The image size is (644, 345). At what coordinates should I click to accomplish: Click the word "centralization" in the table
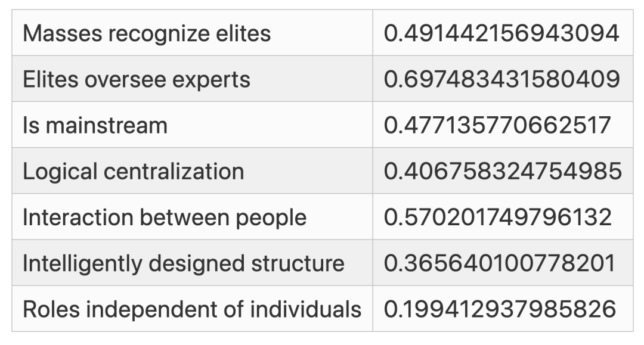pos(174,172)
